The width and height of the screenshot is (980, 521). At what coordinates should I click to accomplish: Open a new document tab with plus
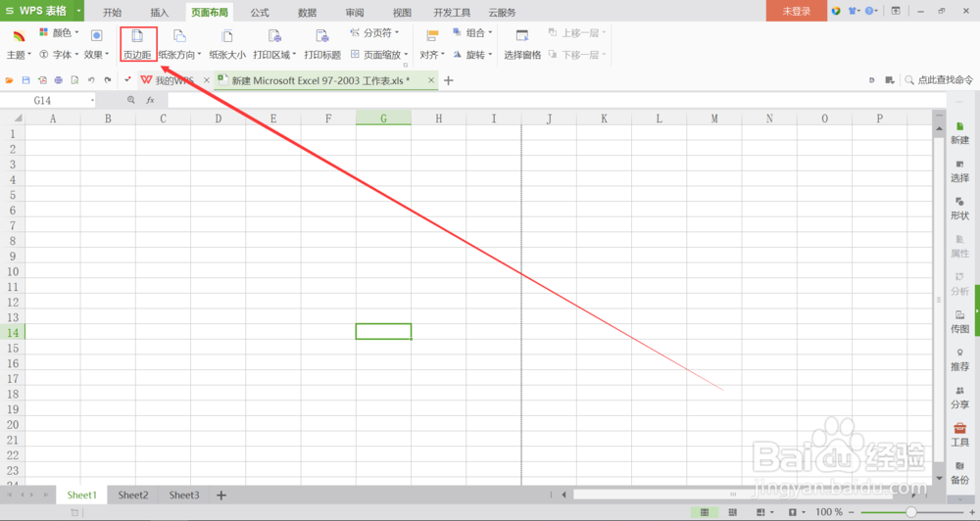tap(448, 80)
